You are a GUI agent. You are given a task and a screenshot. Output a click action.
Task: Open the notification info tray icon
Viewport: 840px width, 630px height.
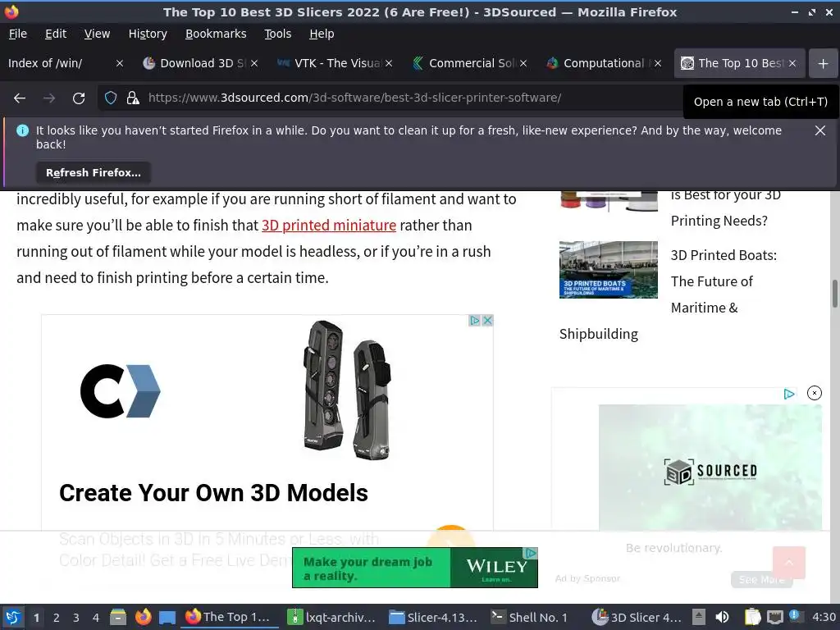click(x=795, y=616)
